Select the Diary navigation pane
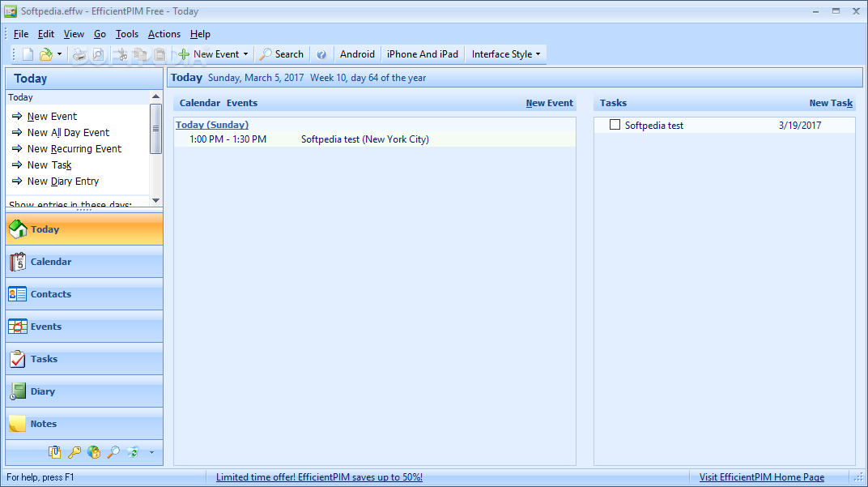 [84, 391]
